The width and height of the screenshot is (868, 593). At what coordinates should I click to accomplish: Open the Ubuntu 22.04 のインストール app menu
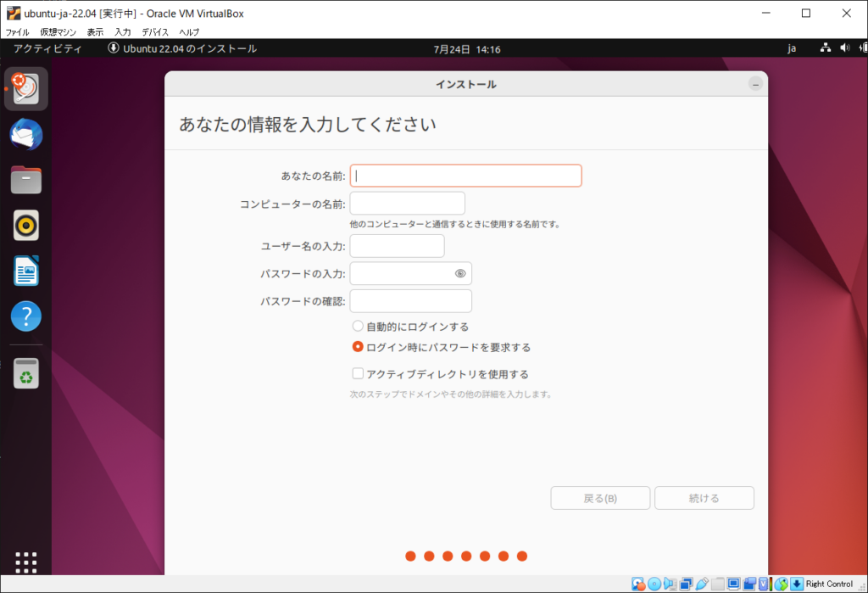coord(182,48)
